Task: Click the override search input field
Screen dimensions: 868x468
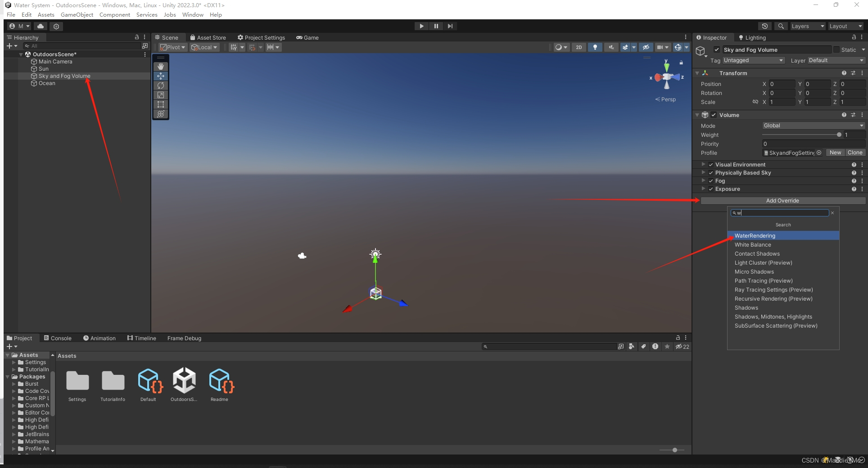Action: [x=780, y=213]
